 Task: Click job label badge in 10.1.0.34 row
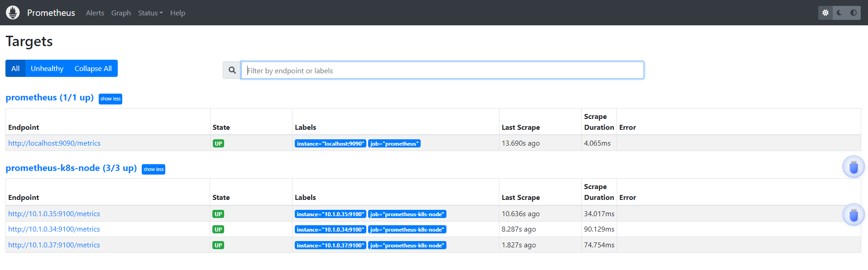(x=407, y=229)
